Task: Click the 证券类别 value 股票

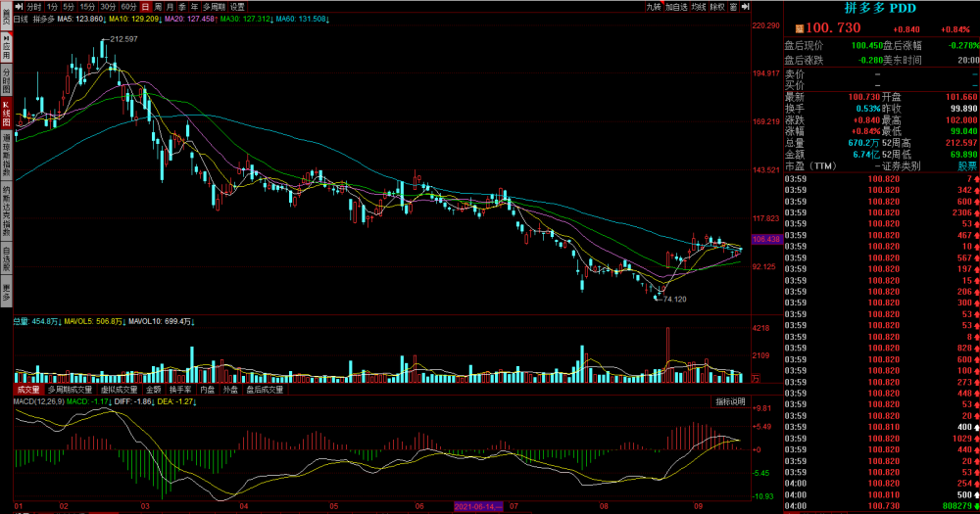Action: tap(967, 166)
